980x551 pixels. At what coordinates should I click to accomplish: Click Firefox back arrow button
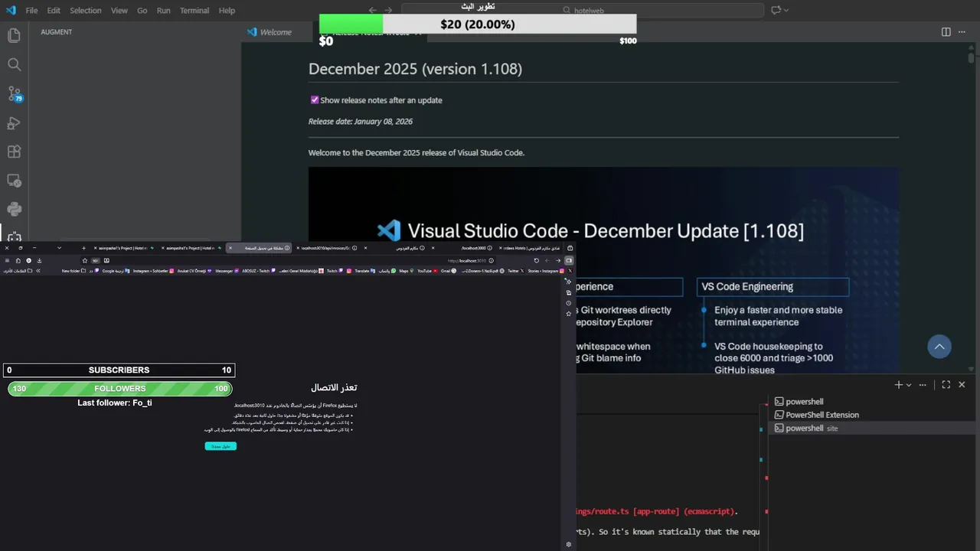click(x=557, y=260)
